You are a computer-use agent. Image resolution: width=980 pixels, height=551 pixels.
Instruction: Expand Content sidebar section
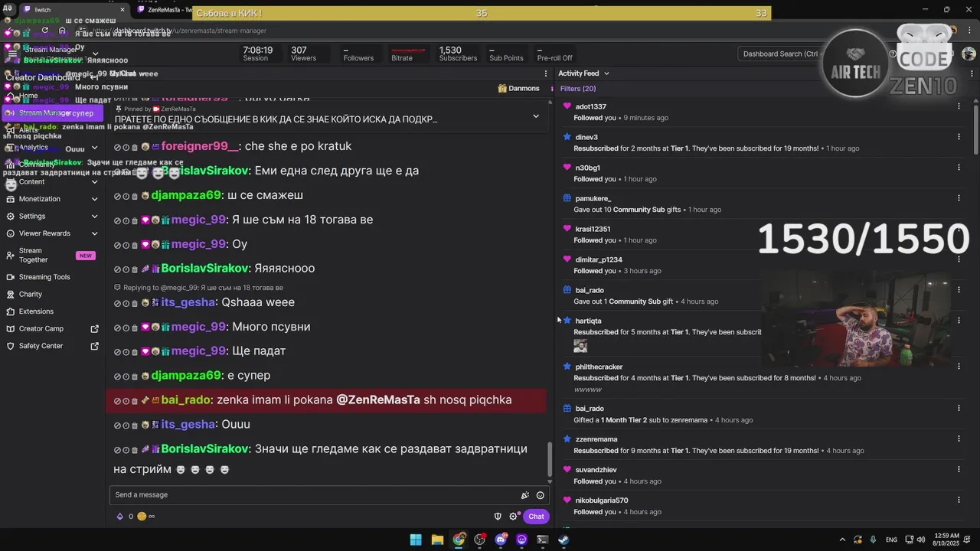[x=94, y=182]
